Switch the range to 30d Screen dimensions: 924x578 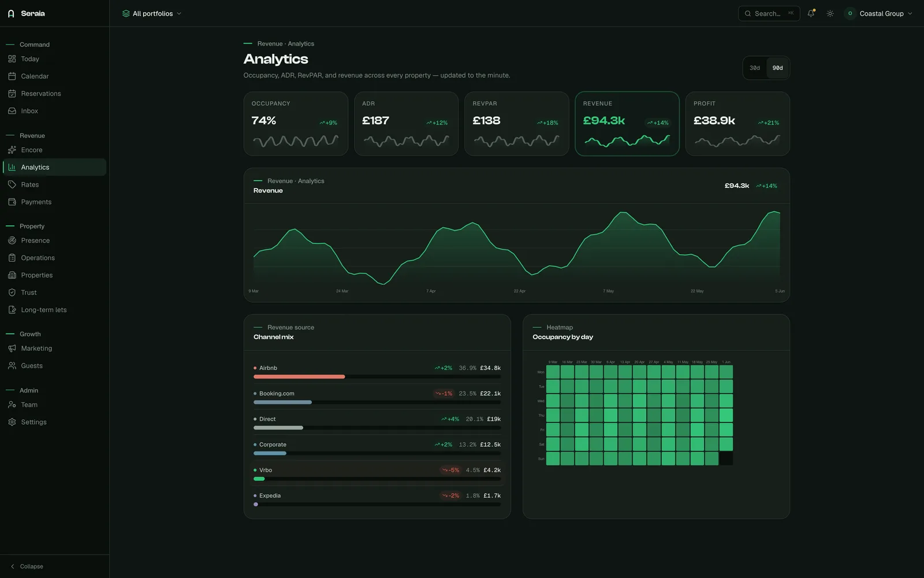755,68
